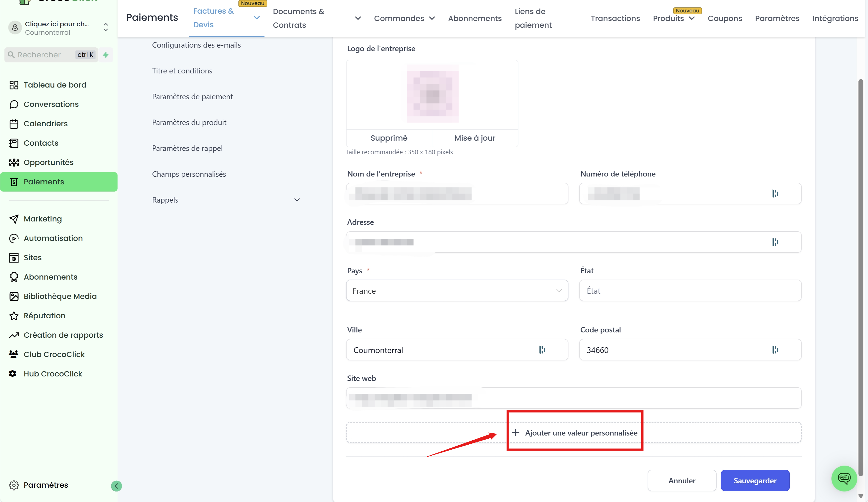Click the État input field

pyautogui.click(x=690, y=291)
